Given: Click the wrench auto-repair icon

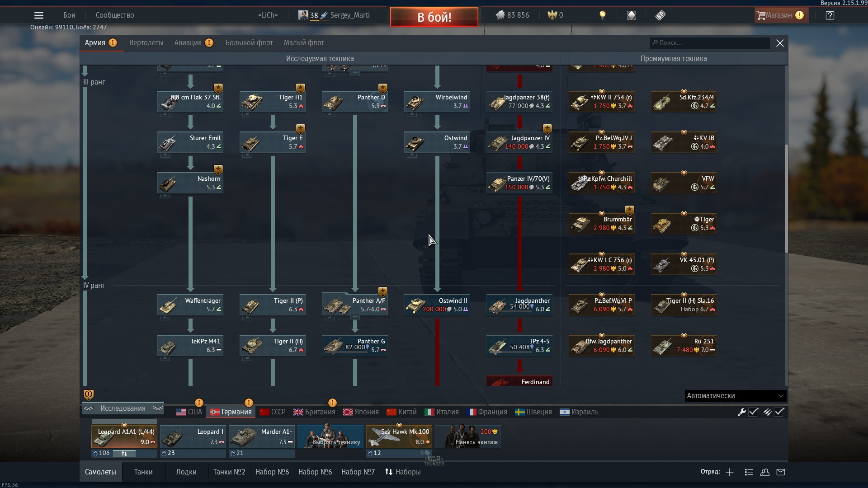Looking at the screenshot, I should (x=741, y=412).
